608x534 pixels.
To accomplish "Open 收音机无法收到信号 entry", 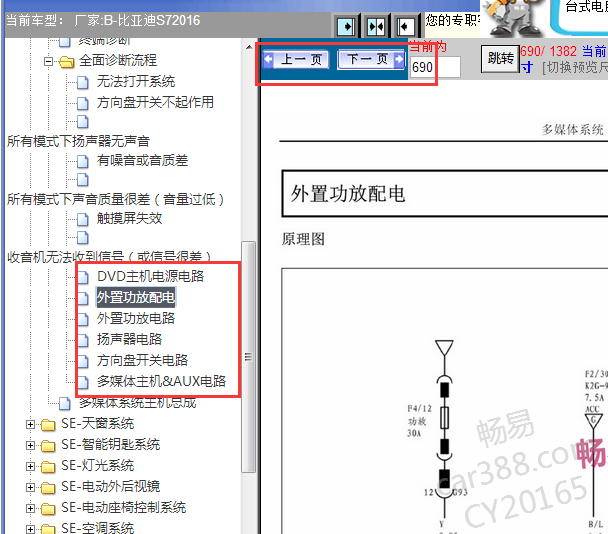I will tap(109, 257).
